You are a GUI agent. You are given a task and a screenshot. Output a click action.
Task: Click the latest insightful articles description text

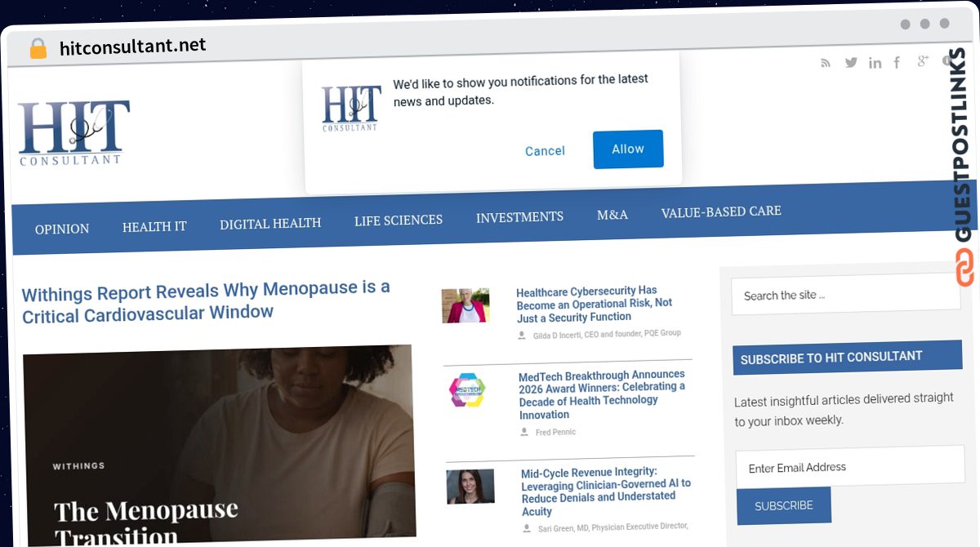(844, 409)
